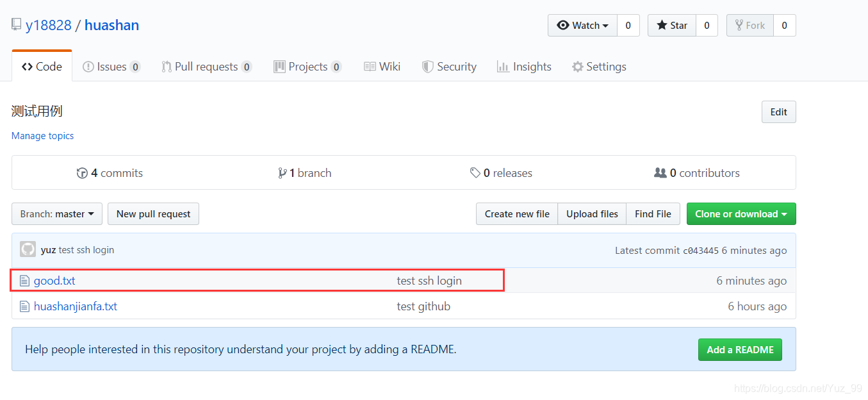Click the branch icon next to 1 branch

282,173
